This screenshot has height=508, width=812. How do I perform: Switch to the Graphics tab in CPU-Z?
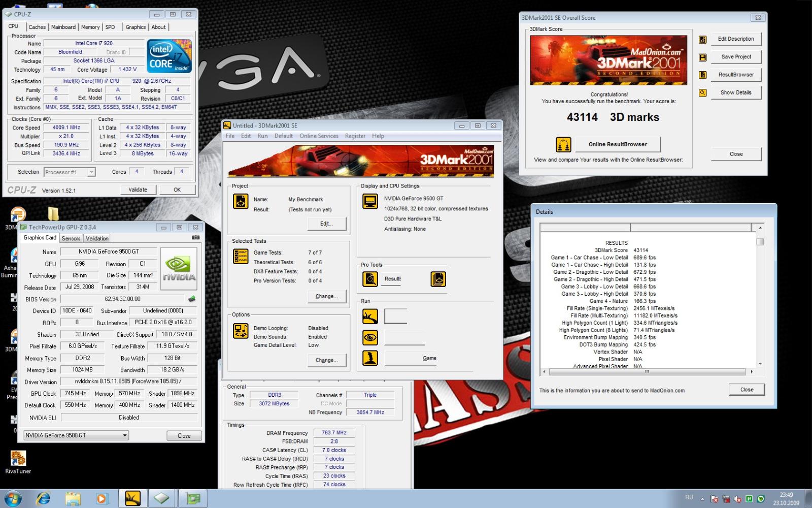pyautogui.click(x=136, y=27)
